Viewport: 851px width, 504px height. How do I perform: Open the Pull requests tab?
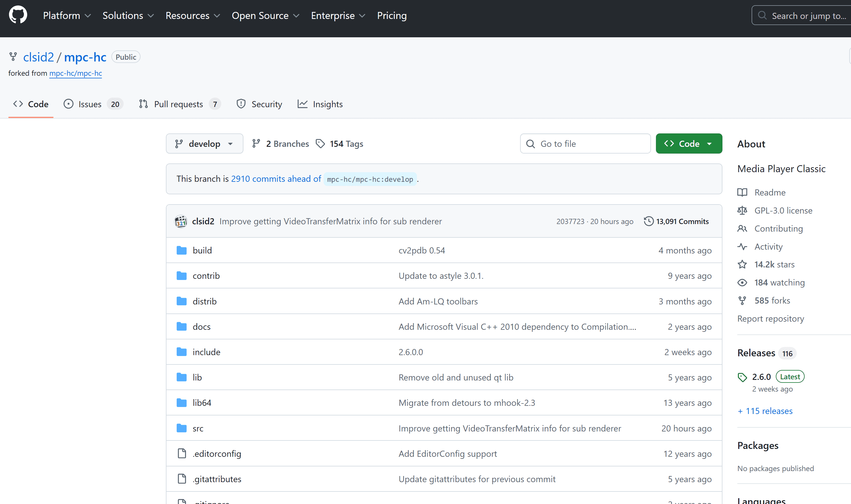coord(178,104)
